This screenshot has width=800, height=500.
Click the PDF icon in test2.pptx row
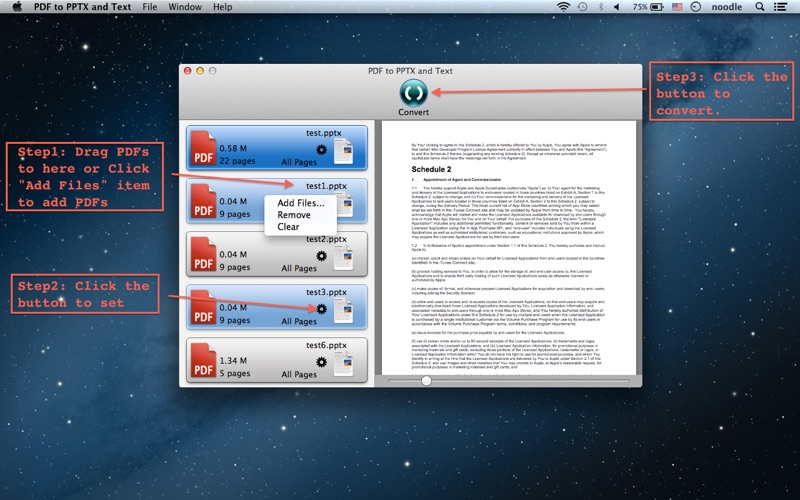click(x=203, y=254)
